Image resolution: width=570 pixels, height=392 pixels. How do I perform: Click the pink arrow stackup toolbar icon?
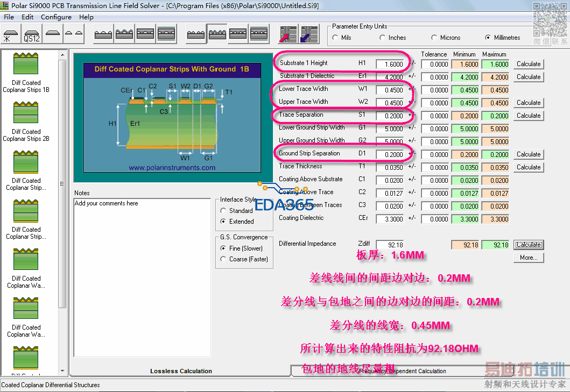(x=288, y=34)
